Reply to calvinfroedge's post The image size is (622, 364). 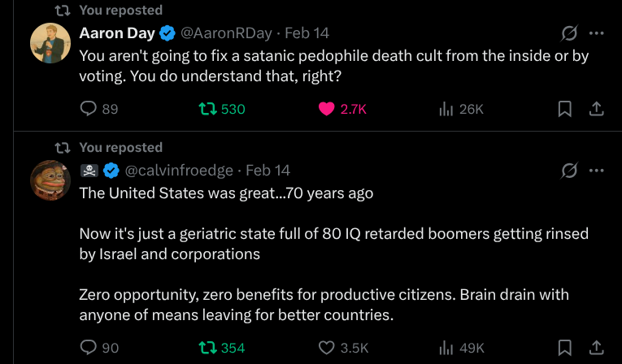(x=89, y=348)
